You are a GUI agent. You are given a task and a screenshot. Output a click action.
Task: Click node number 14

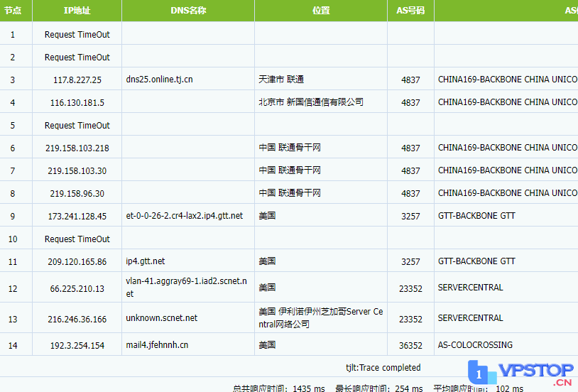pyautogui.click(x=13, y=346)
